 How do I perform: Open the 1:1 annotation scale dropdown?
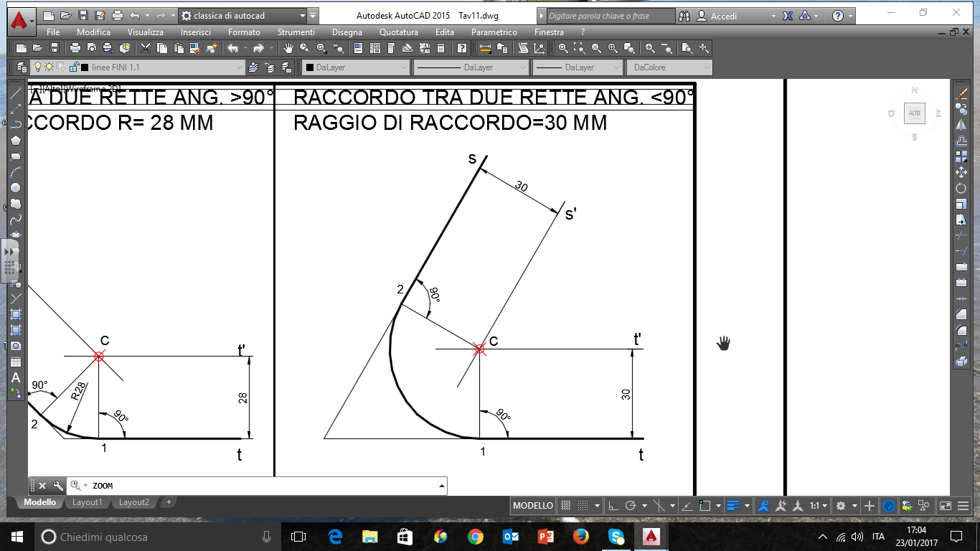(x=819, y=506)
